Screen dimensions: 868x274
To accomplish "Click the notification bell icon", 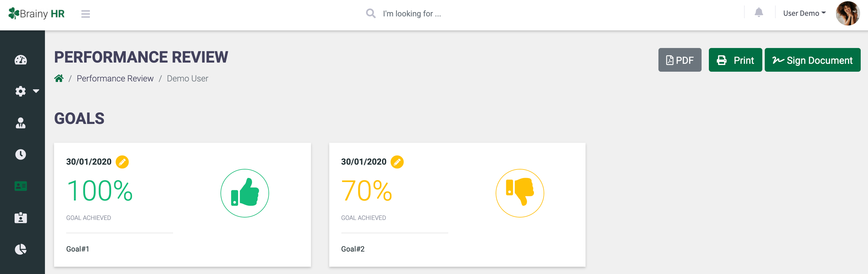I will click(758, 12).
